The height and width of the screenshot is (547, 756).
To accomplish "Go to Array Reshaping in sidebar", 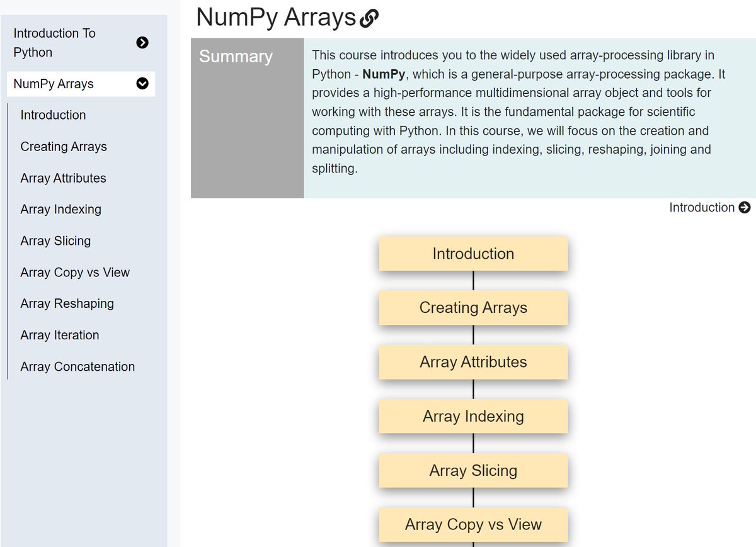I will pos(67,303).
